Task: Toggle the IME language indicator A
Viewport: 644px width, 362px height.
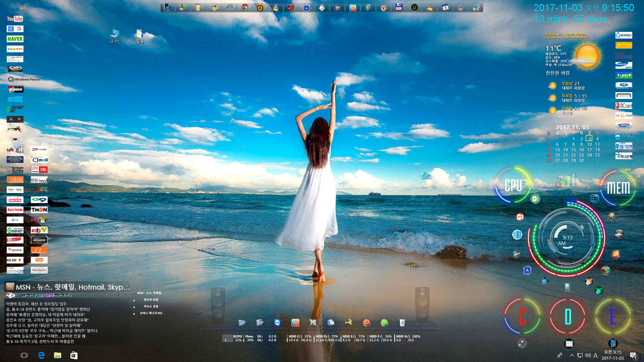Action: (x=595, y=355)
